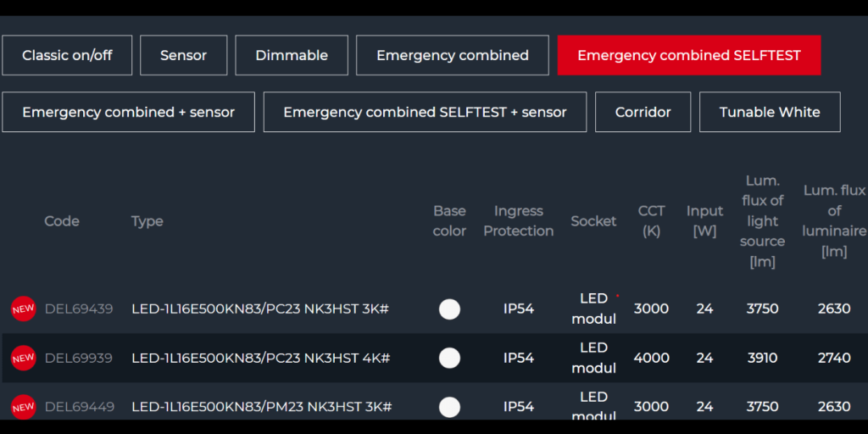Click NEW badge beside DEL69449

coord(23,407)
